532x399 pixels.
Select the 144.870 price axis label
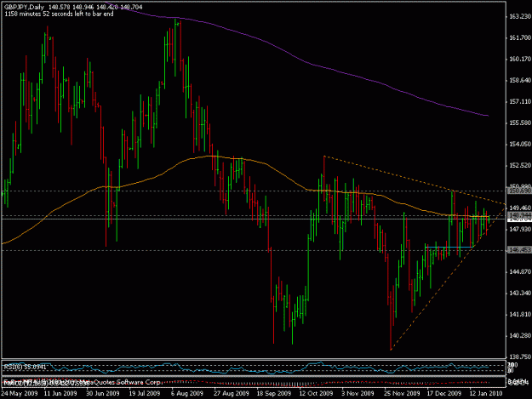pyautogui.click(x=520, y=272)
